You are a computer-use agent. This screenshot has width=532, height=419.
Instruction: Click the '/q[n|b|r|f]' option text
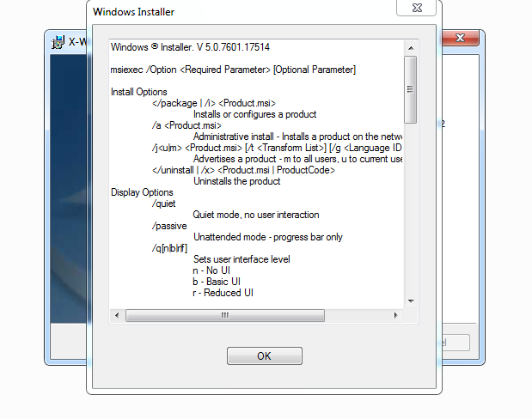point(169,248)
